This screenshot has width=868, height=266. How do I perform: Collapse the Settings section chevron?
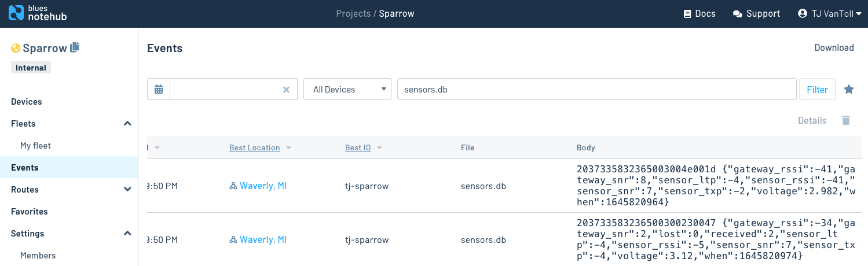tap(127, 234)
